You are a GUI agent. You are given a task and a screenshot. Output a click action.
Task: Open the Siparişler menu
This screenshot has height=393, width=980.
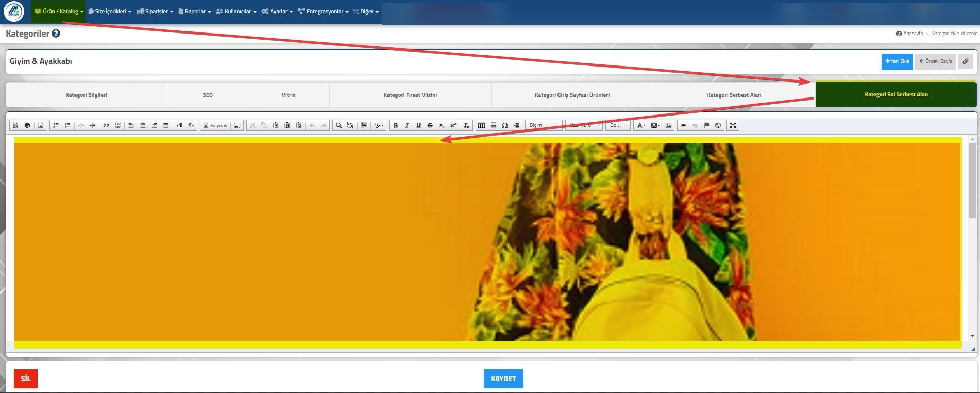pos(155,11)
